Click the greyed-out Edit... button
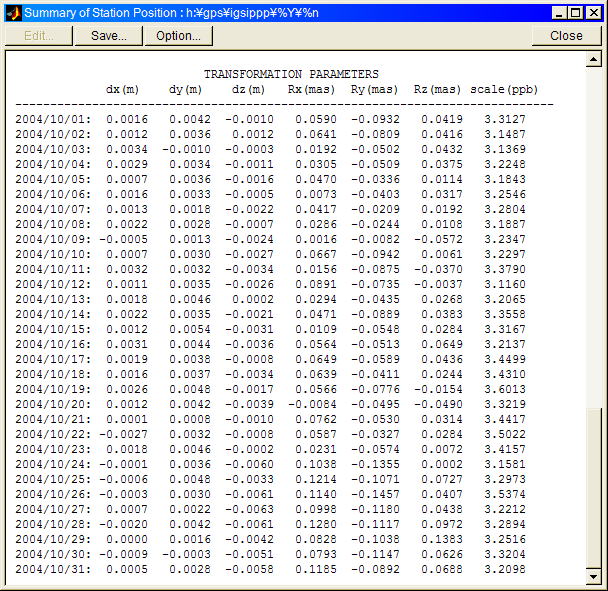The width and height of the screenshot is (608, 591). [x=39, y=35]
